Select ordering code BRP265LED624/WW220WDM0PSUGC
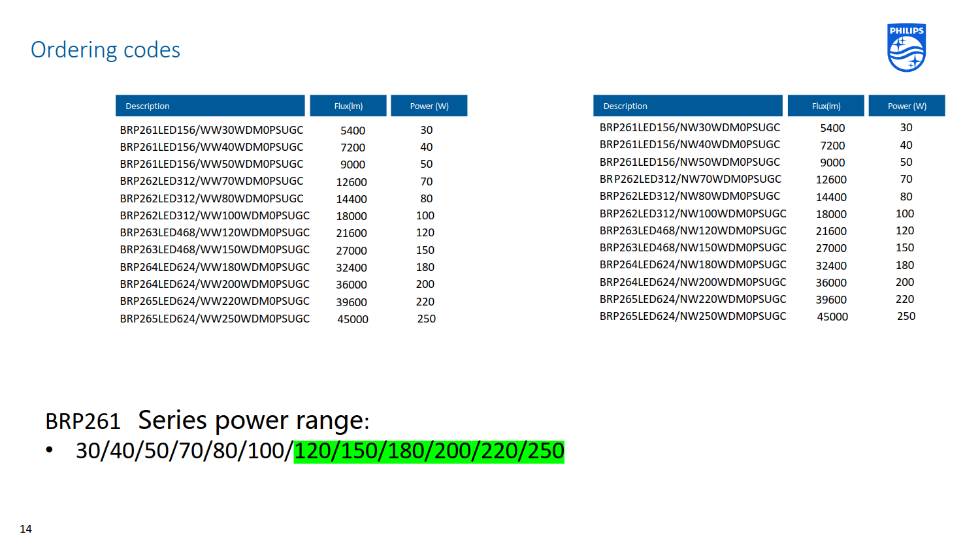 pos(215,301)
